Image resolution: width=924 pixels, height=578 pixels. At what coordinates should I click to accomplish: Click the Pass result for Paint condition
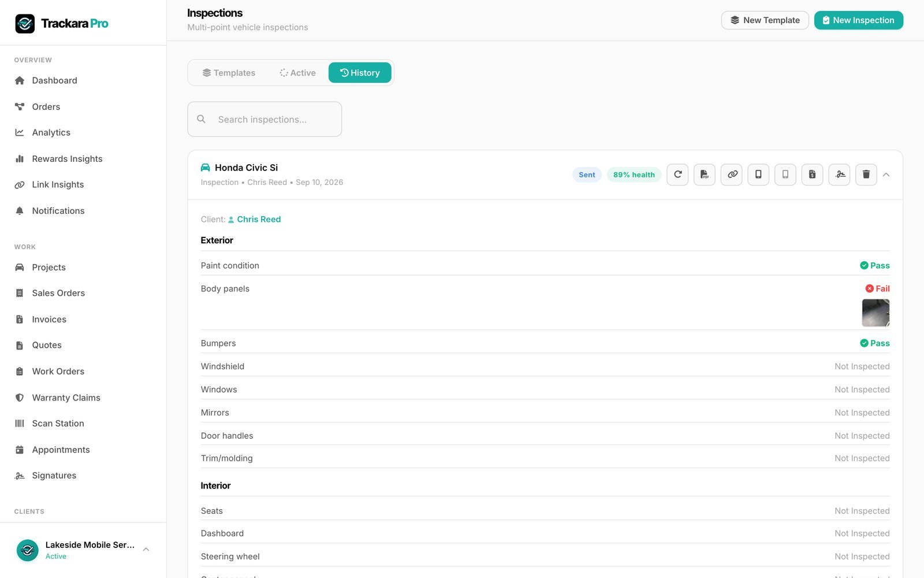pyautogui.click(x=875, y=265)
